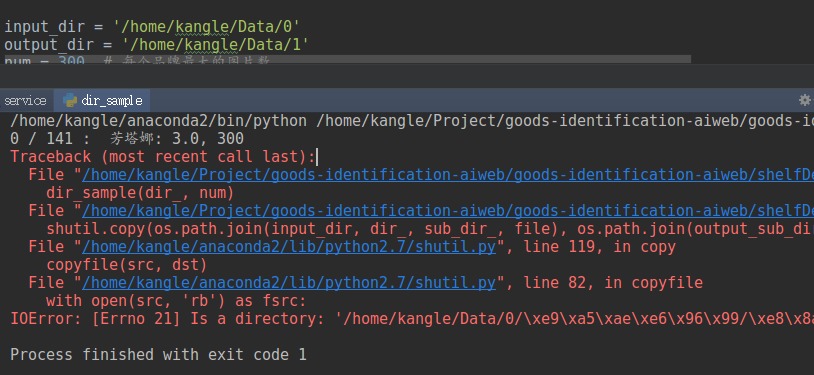Screen dimensions: 814x375
Task: Open shutil.py link for line 119
Action: (289, 247)
